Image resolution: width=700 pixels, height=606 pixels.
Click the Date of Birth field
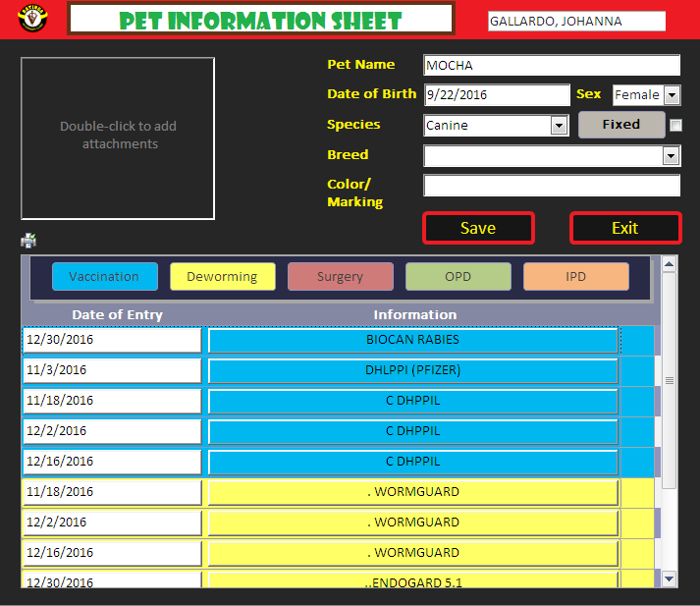point(496,95)
